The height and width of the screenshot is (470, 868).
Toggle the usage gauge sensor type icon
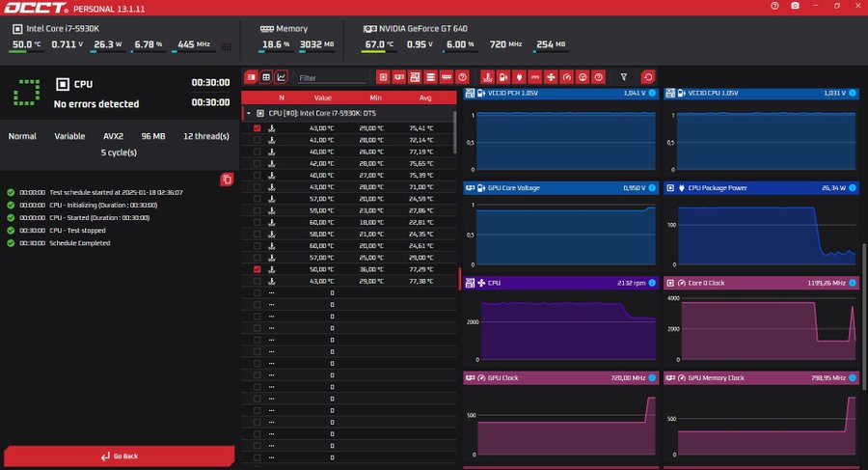pyautogui.click(x=583, y=77)
